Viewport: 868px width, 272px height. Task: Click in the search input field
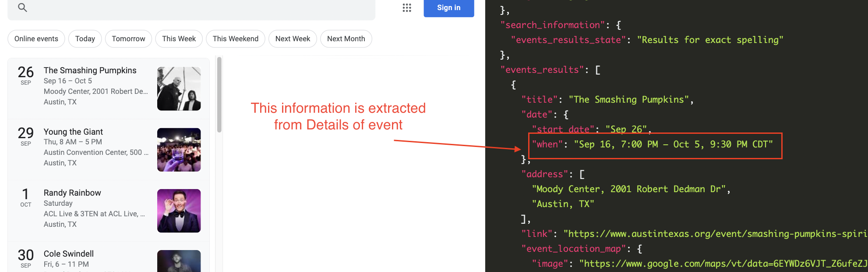click(x=191, y=9)
